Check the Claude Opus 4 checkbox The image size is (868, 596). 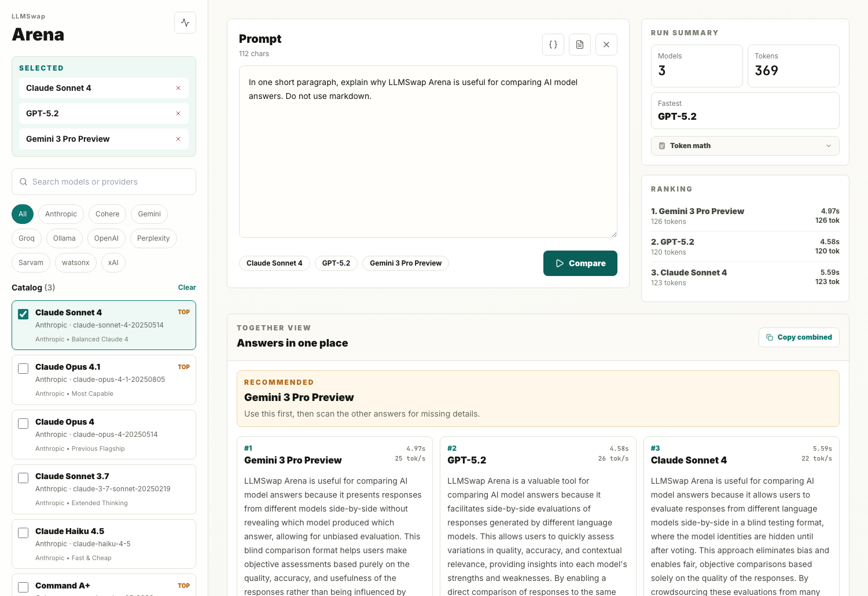23,424
